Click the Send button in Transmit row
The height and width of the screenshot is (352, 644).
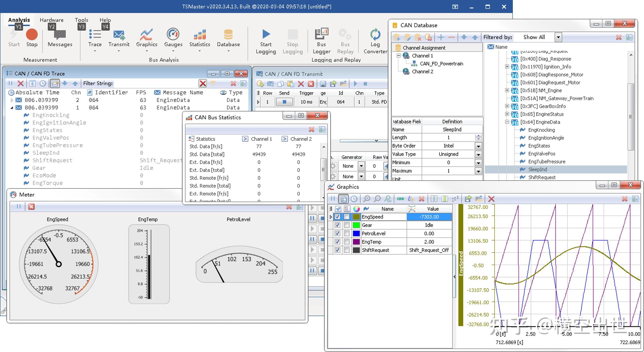coord(284,102)
